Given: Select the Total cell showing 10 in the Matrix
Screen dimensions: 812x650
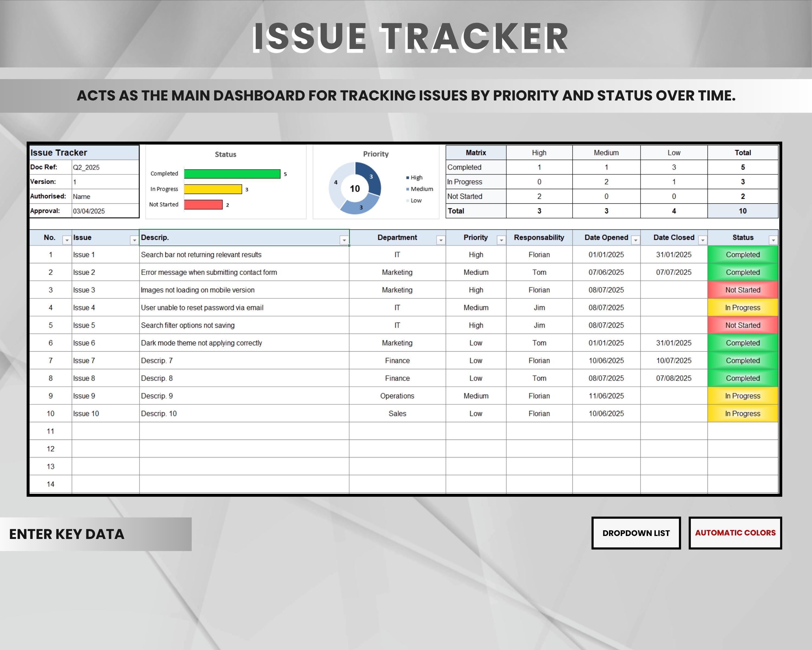Looking at the screenshot, I should 742,211.
